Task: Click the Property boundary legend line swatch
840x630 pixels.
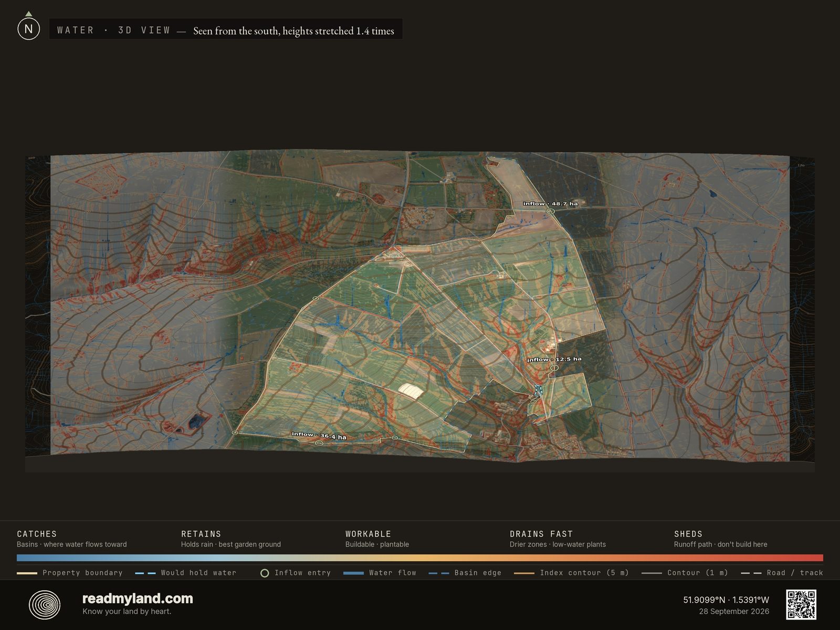Action: [x=27, y=573]
